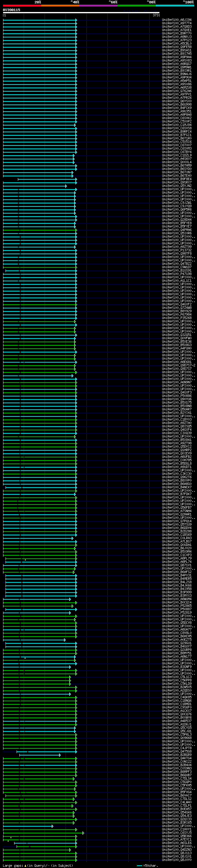Viewport: 197px width, 868px height.
Task: Select hit label UniRef100_A0EZT5
Action: [x=176, y=640]
